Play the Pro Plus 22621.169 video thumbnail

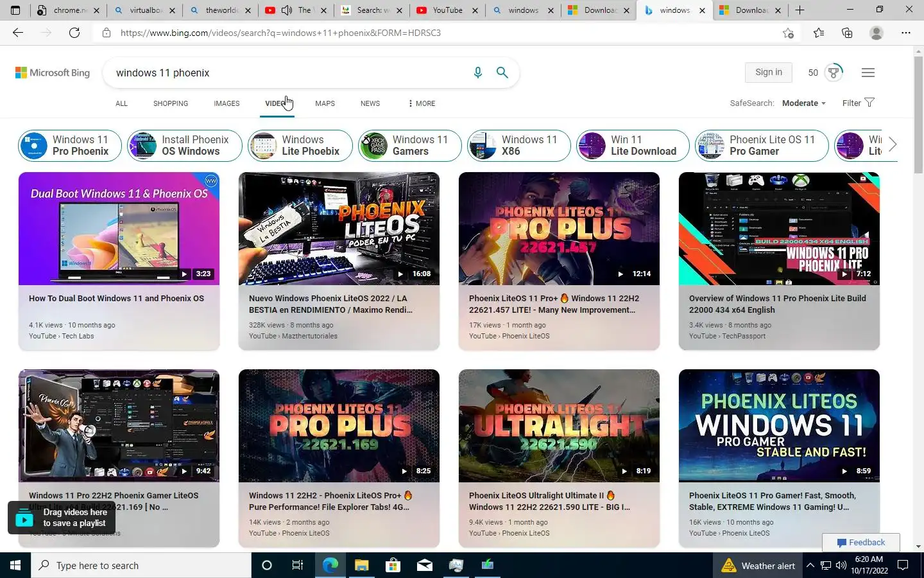pyautogui.click(x=339, y=426)
